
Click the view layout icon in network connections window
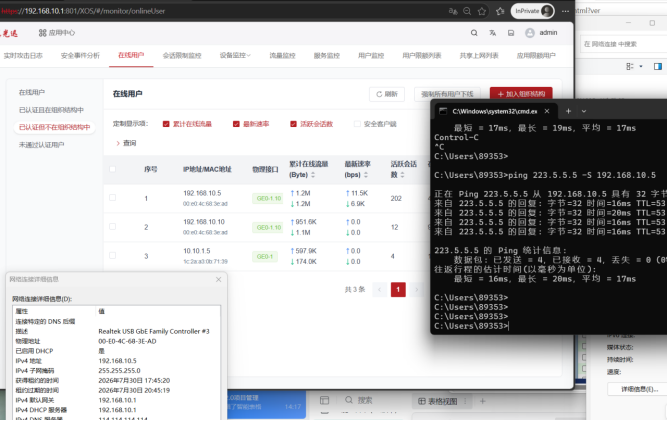coord(630,66)
